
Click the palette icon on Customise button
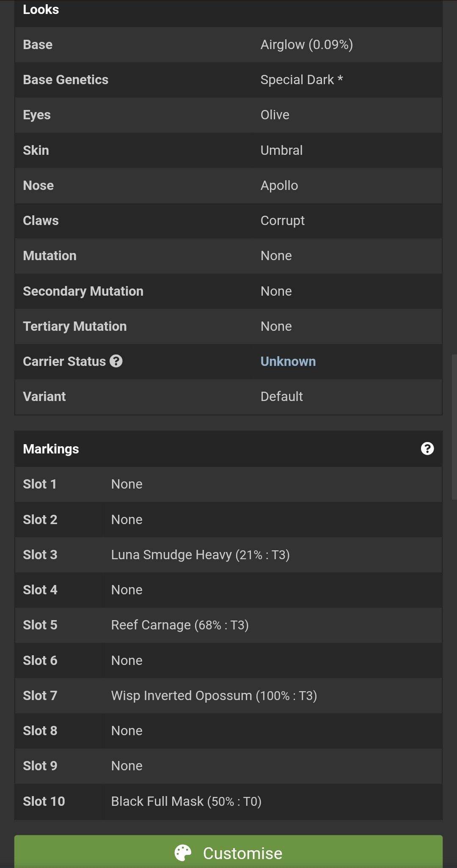pyautogui.click(x=183, y=853)
